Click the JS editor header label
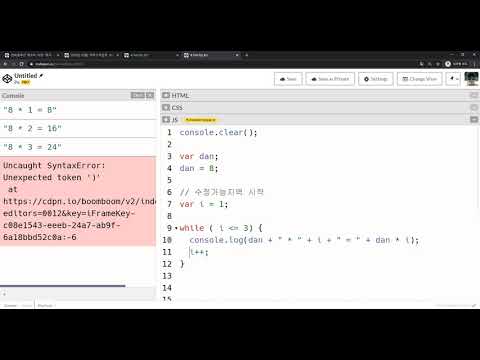Viewport: 480px width, 360px height. tap(175, 120)
